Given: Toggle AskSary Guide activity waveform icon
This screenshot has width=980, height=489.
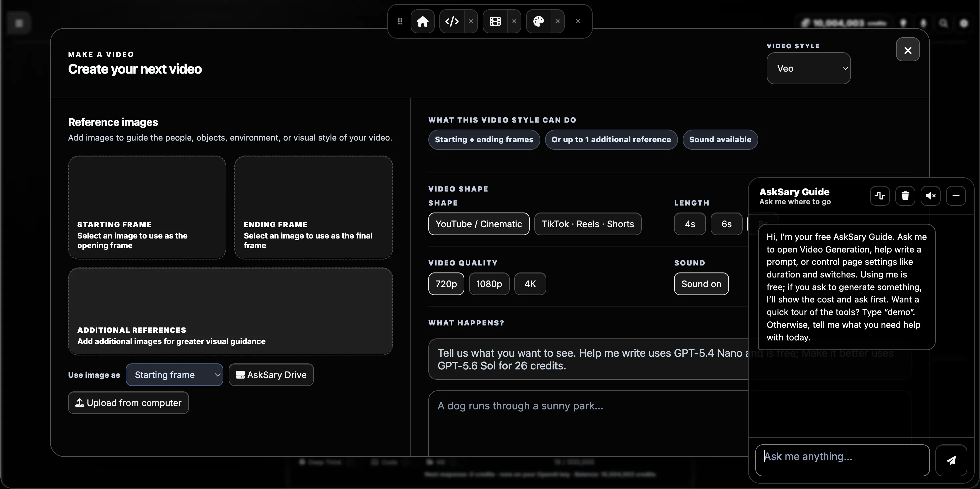Looking at the screenshot, I should 880,196.
